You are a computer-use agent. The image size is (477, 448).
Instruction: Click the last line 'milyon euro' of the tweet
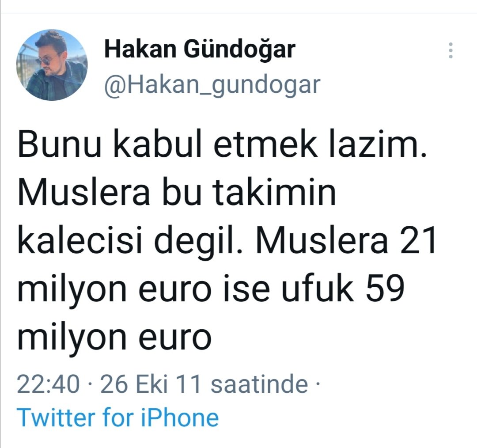pyautogui.click(x=114, y=337)
